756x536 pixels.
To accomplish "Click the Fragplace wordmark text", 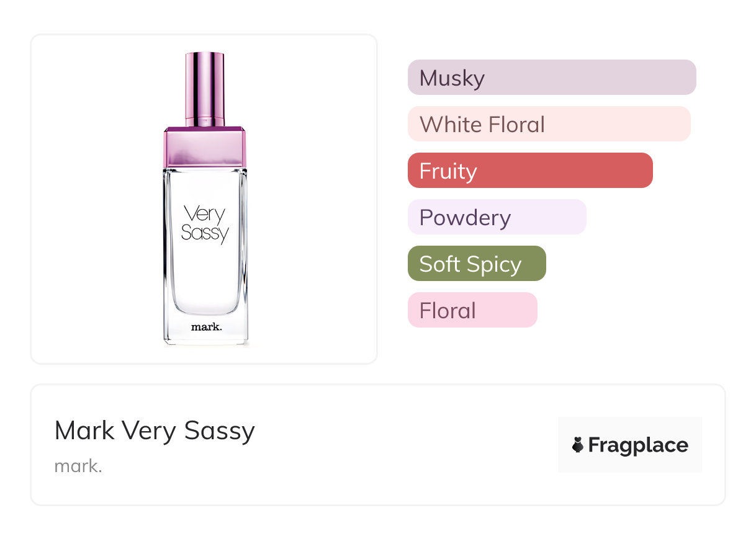I will (x=638, y=445).
